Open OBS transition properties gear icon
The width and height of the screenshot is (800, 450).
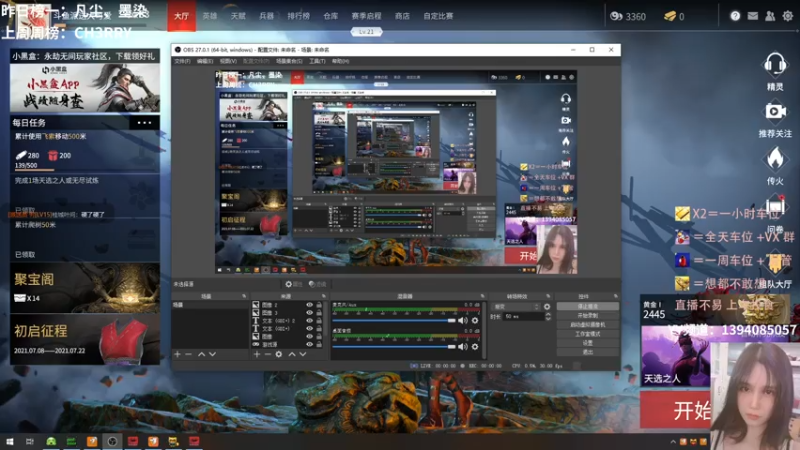pyautogui.click(x=547, y=307)
